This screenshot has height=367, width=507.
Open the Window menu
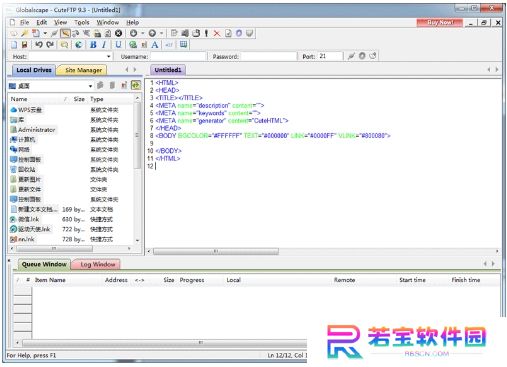pyautogui.click(x=108, y=22)
